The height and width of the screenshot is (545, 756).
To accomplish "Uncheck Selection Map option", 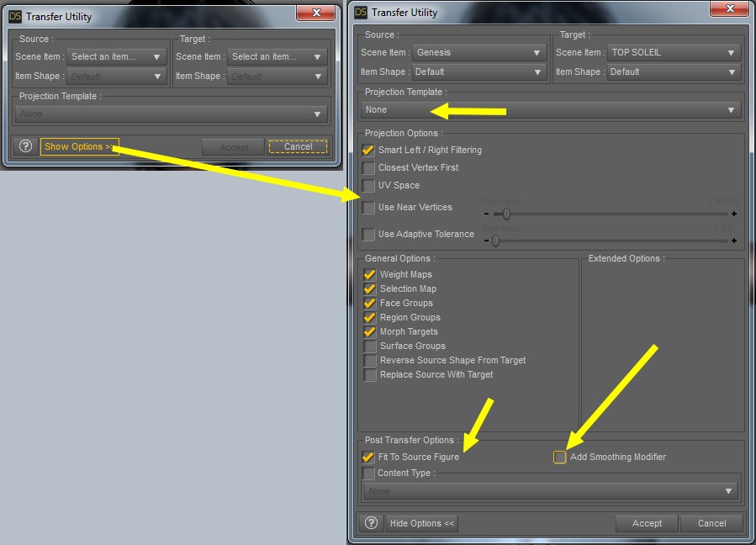I will [x=370, y=288].
